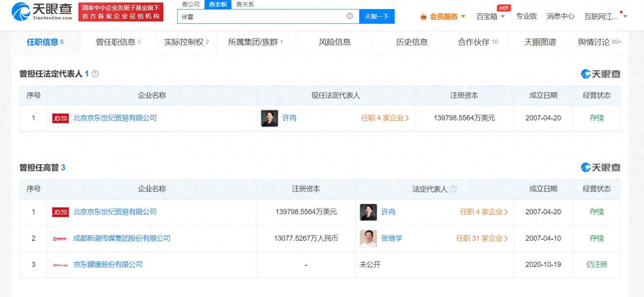The image size is (644, 297).
Task: Click JD logo in the legal representative table
Action: pos(61,118)
